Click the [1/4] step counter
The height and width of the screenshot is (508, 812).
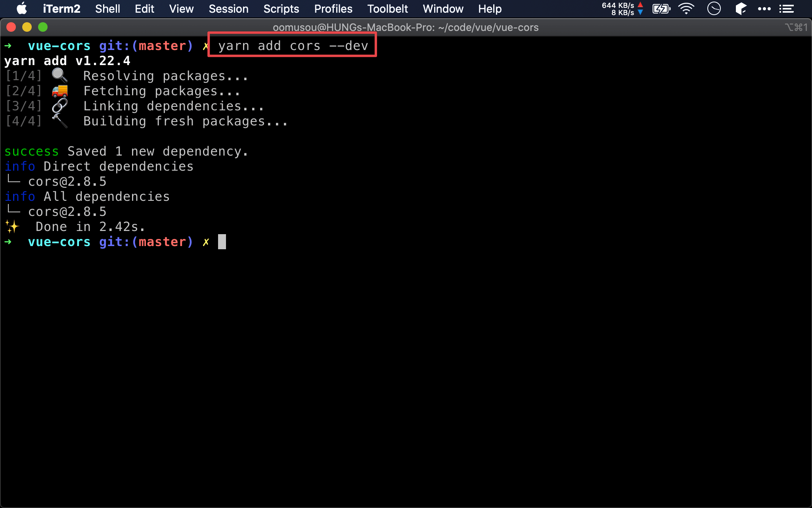24,76
